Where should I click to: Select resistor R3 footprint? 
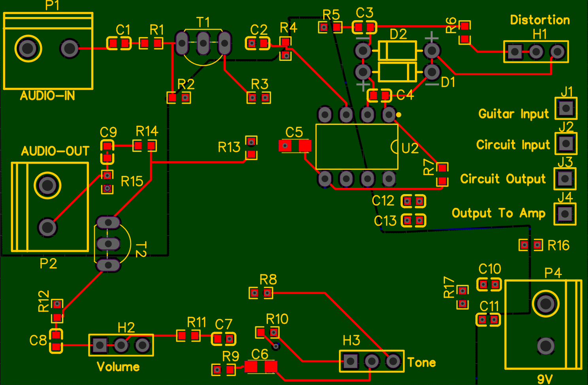[259, 97]
